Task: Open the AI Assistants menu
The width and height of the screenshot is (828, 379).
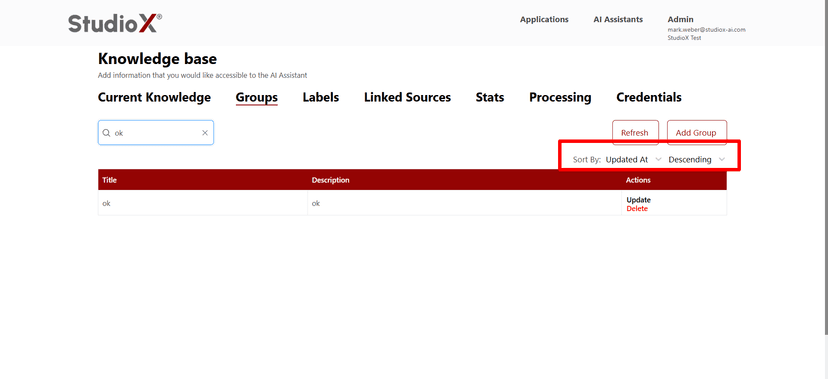Action: point(618,20)
